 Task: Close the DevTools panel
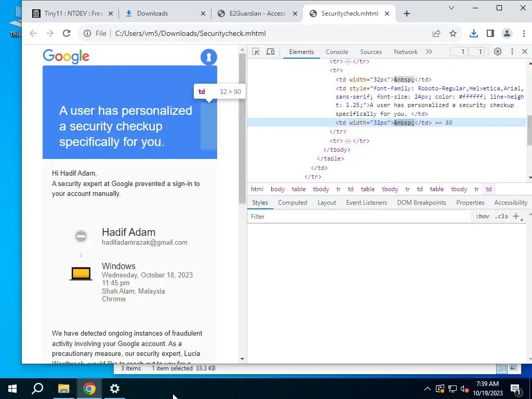pos(525,51)
